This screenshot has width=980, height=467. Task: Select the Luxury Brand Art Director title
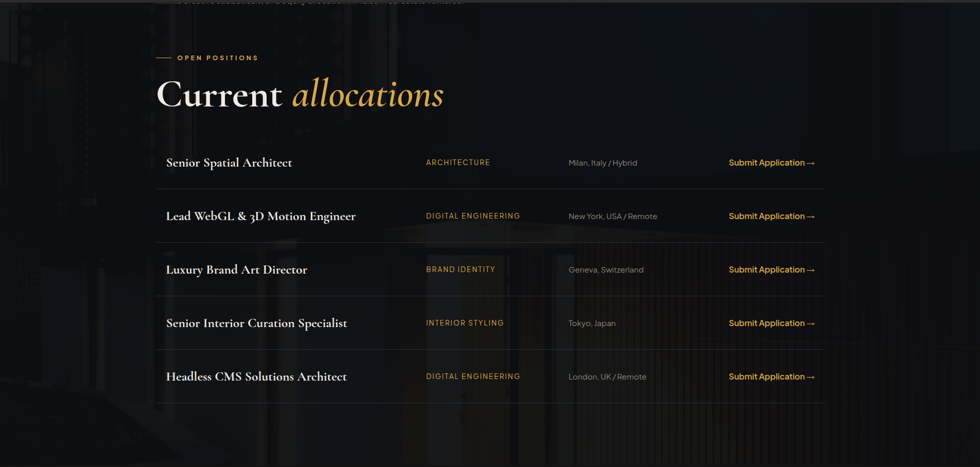pyautogui.click(x=237, y=270)
